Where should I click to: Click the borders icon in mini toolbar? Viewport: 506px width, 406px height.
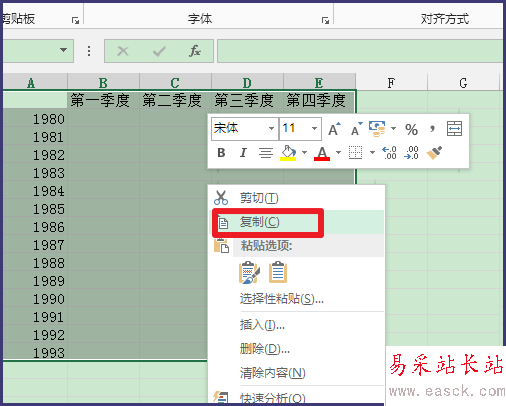tap(355, 153)
